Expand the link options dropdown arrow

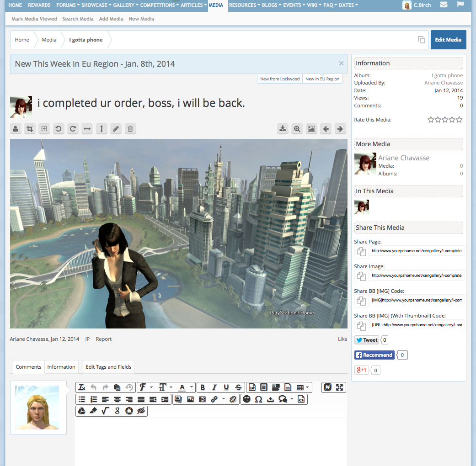click(x=224, y=399)
